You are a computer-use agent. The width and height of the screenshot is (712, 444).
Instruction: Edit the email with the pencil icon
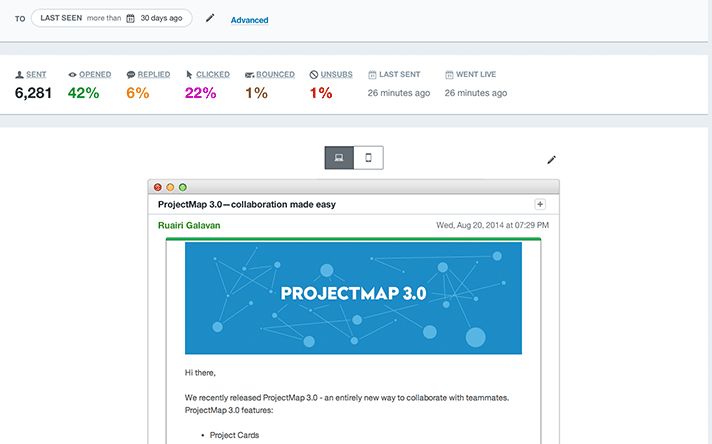pos(551,159)
